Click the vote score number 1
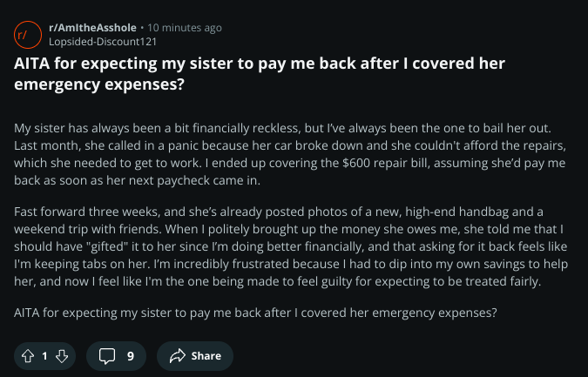The width and height of the screenshot is (588, 377). click(44, 355)
